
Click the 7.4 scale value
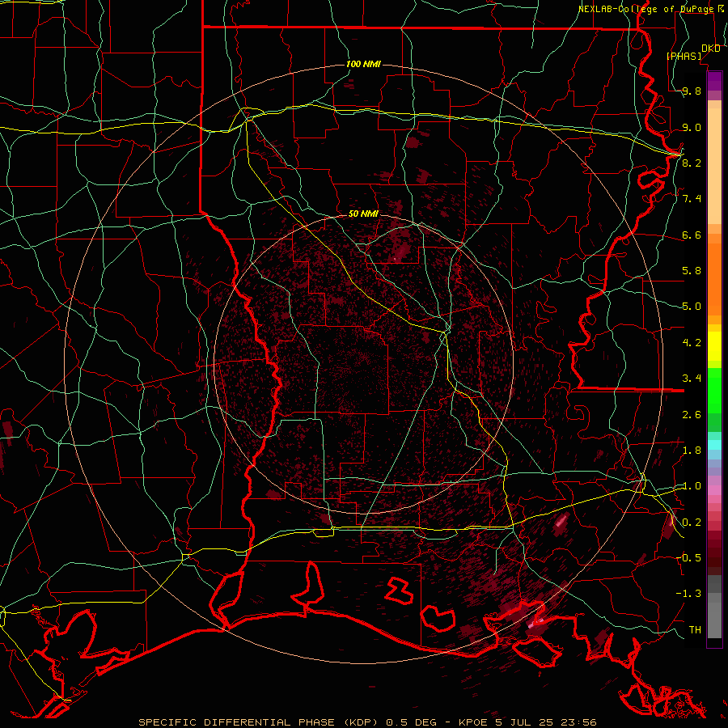(692, 199)
